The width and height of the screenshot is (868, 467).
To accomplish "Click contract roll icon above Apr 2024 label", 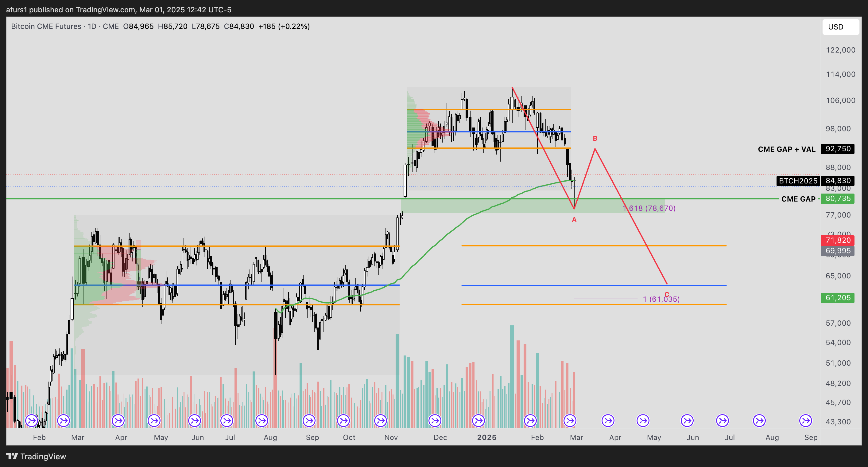I will [118, 421].
